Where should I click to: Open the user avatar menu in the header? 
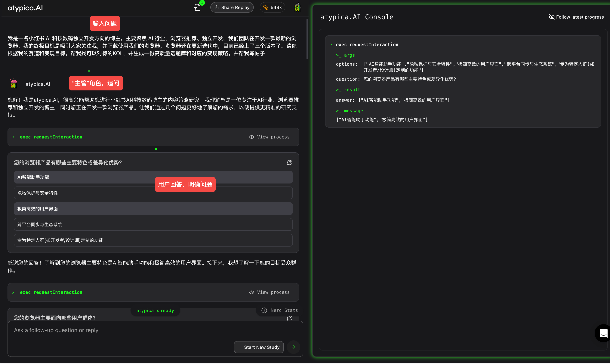click(297, 7)
